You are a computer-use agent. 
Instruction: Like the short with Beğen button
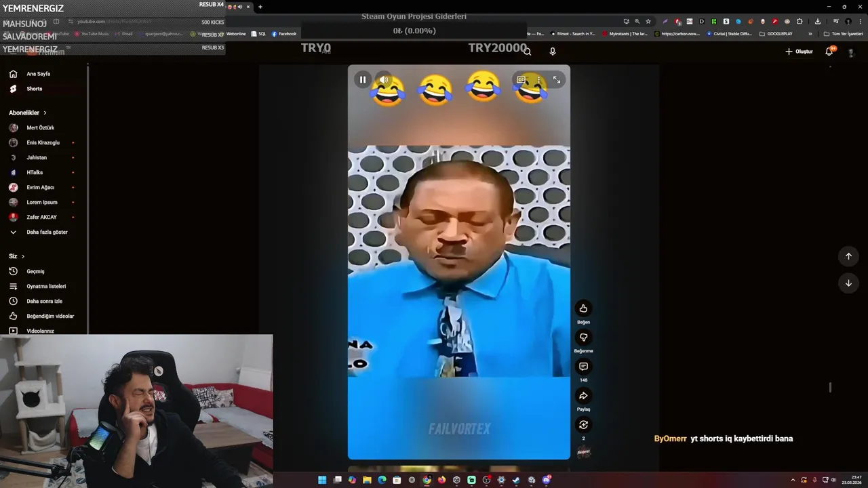coord(583,308)
